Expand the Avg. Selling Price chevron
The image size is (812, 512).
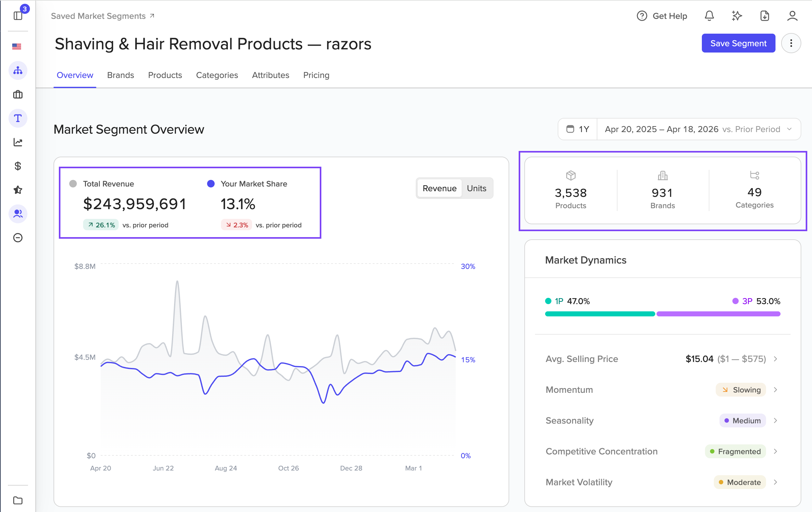[775, 359]
